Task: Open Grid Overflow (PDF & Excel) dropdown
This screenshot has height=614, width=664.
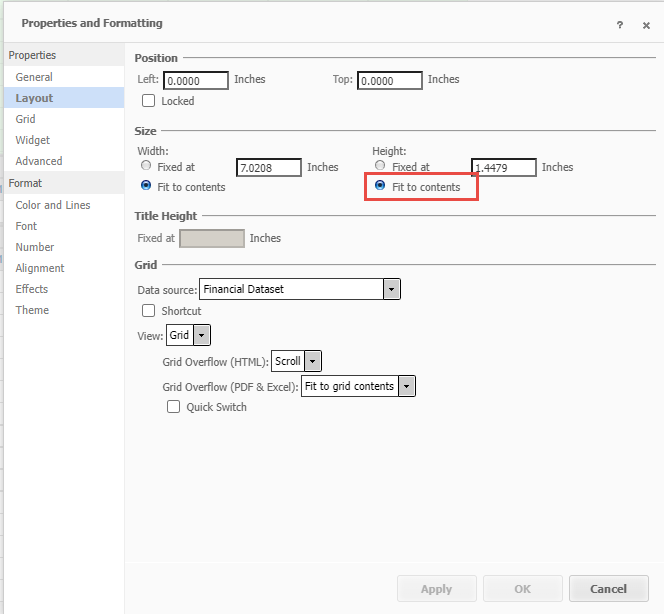Action: (358, 386)
